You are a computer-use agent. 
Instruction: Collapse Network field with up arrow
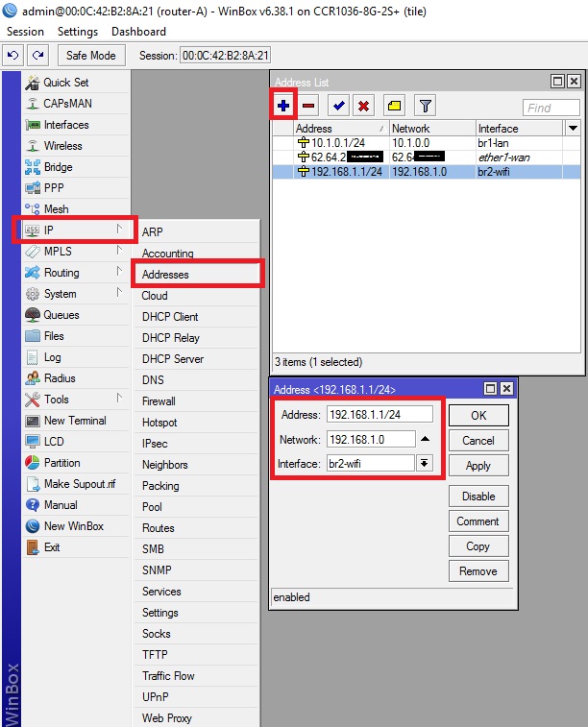425,439
